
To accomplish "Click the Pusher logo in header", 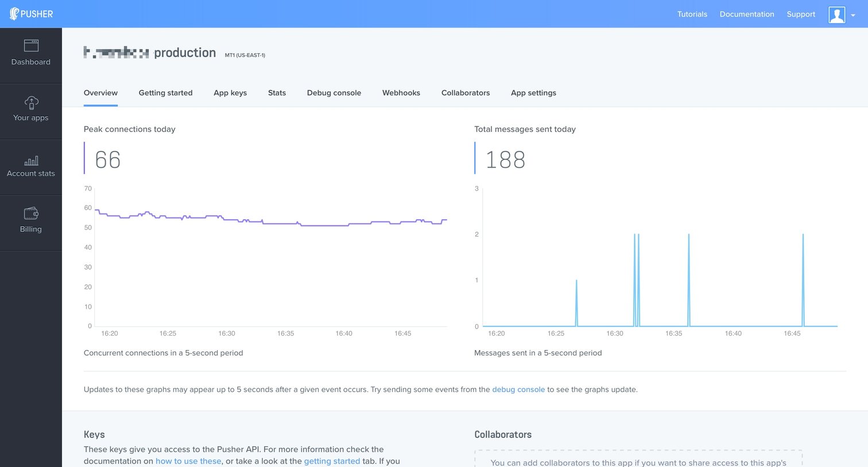I will 31,14.
